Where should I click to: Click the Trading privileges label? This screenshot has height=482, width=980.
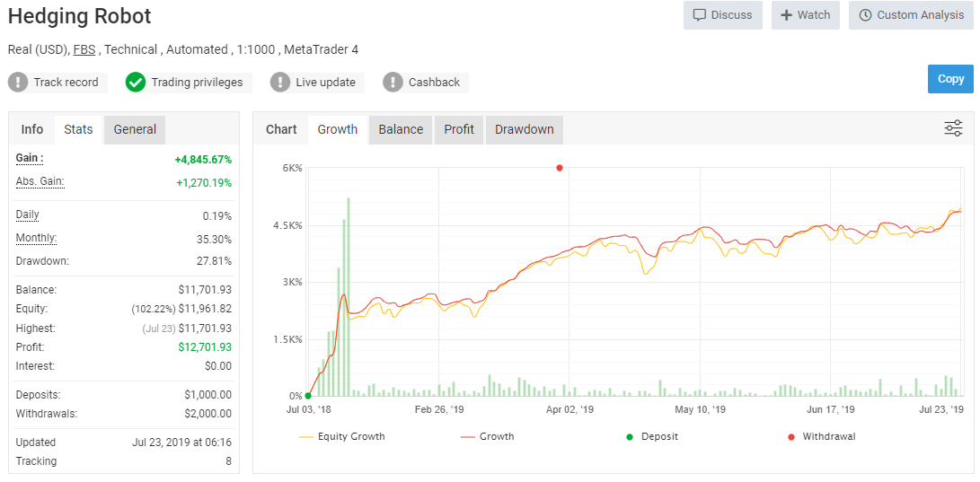click(197, 82)
